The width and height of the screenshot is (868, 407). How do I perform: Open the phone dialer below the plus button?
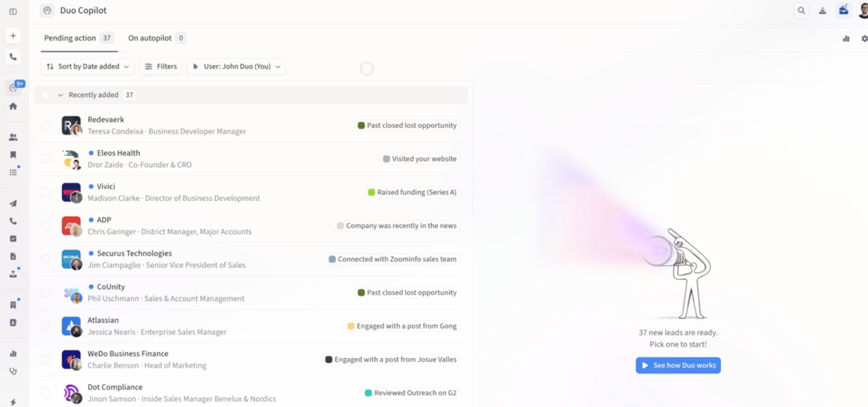pyautogui.click(x=13, y=57)
